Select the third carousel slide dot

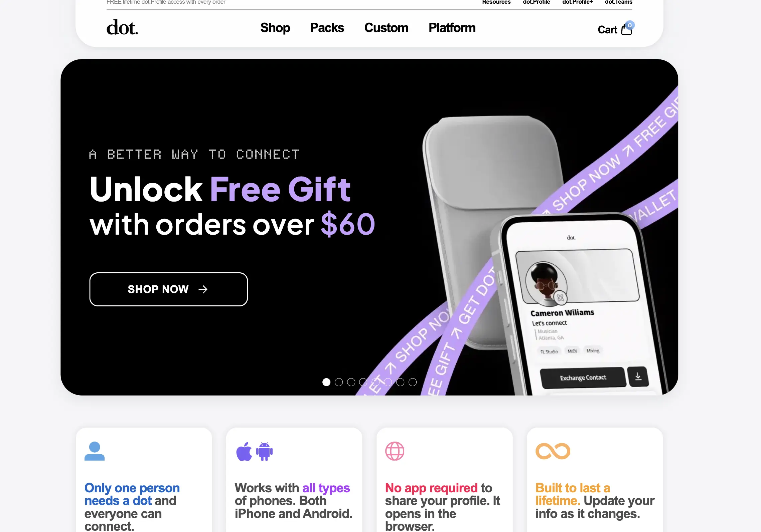point(351,382)
